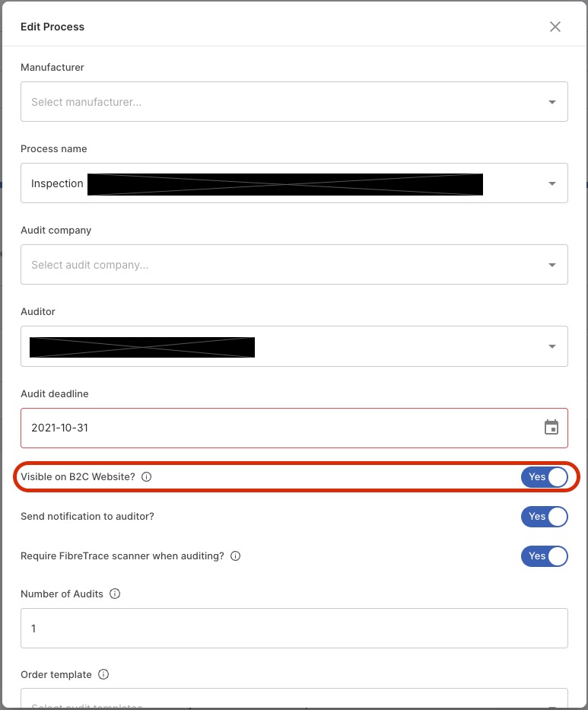Click info icon next to Order template
Image resolution: width=588 pixels, height=710 pixels.
click(103, 674)
